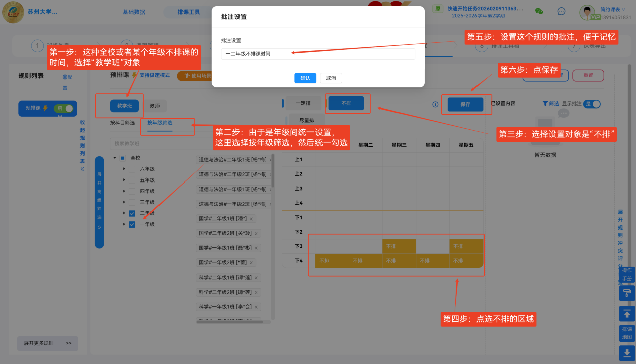Expand the 展开高级筛选 side bar

[x=99, y=202]
